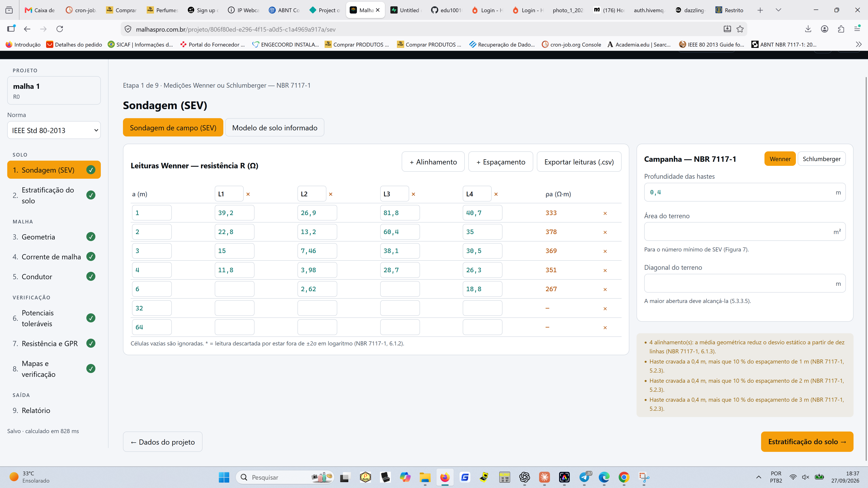868x488 pixels.
Task: Open the malha 1 project card
Action: 54,90
